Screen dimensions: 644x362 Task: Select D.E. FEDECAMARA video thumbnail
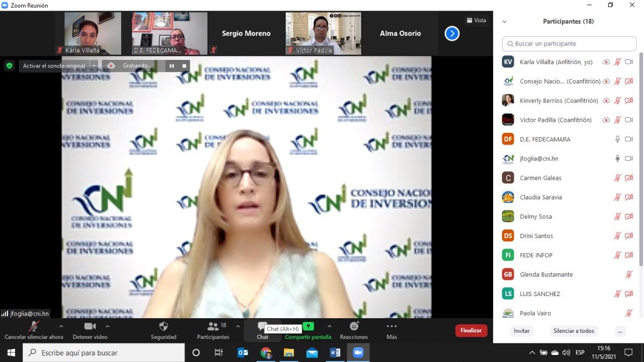[x=170, y=33]
